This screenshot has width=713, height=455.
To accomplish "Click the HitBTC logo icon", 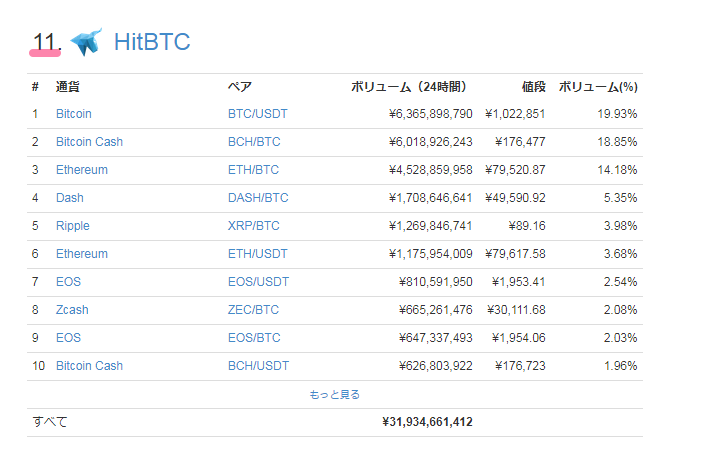I will pos(87,42).
